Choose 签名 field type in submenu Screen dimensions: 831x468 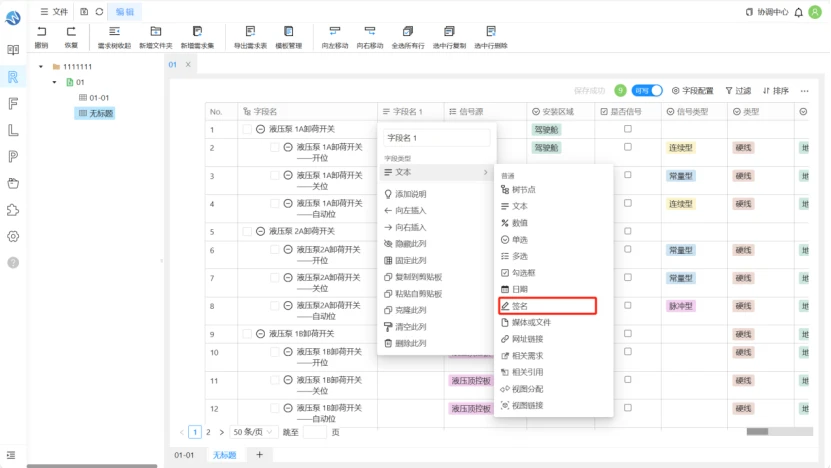coord(547,306)
